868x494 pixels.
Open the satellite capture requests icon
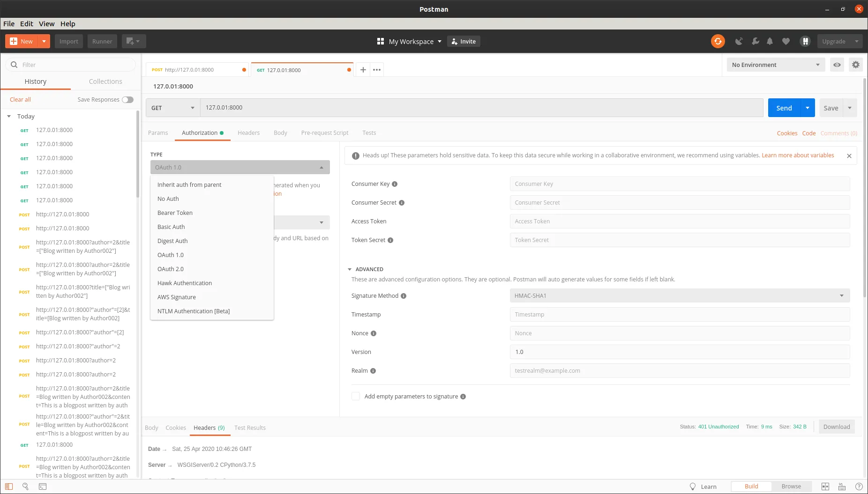pos(739,41)
